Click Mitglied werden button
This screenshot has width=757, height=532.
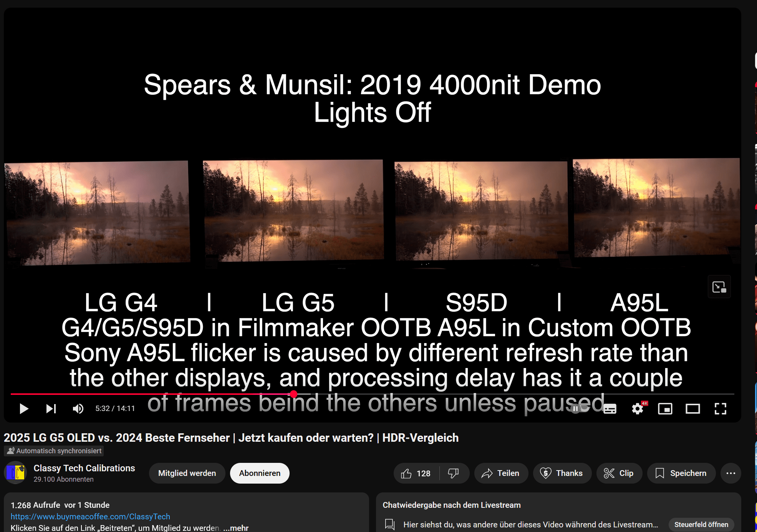tap(187, 473)
